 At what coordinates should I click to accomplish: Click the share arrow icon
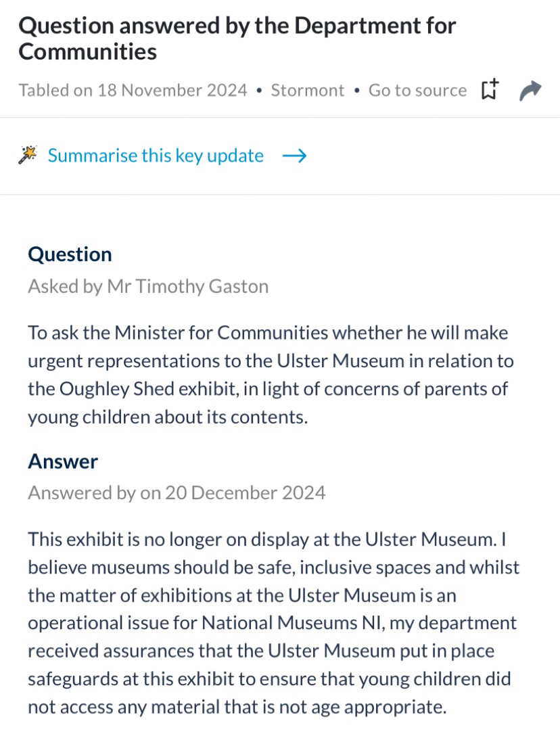[x=530, y=90]
